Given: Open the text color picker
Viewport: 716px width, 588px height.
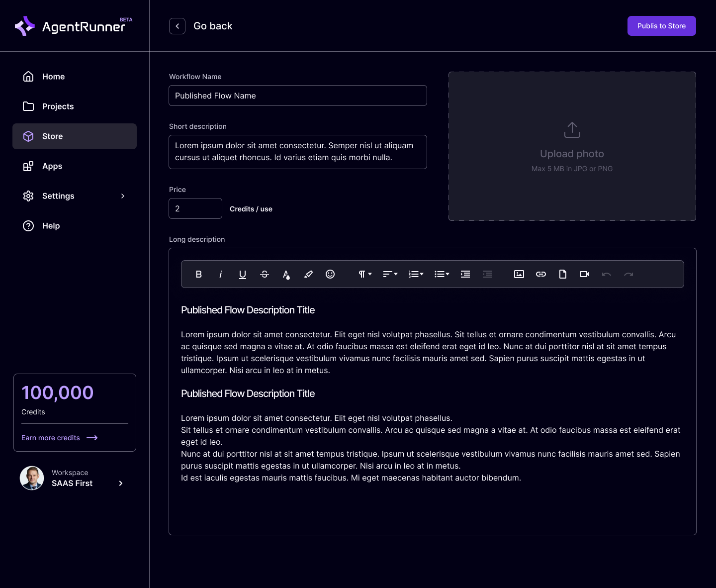Looking at the screenshot, I should 286,274.
